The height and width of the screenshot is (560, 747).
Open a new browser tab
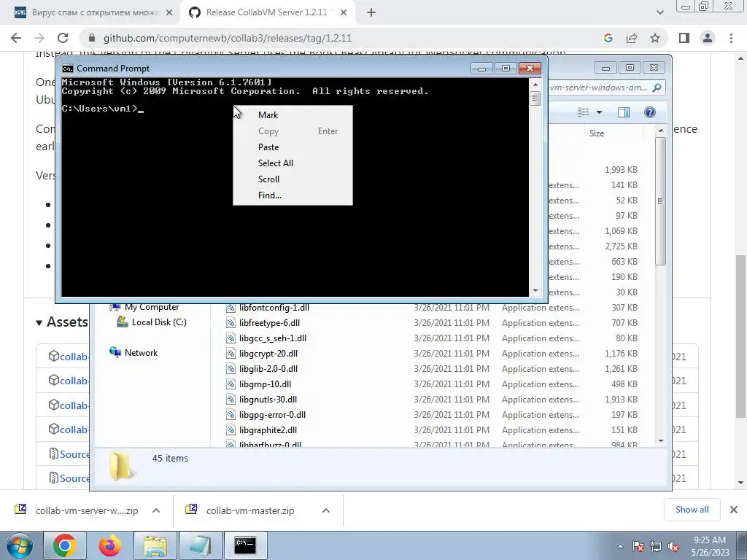(371, 13)
